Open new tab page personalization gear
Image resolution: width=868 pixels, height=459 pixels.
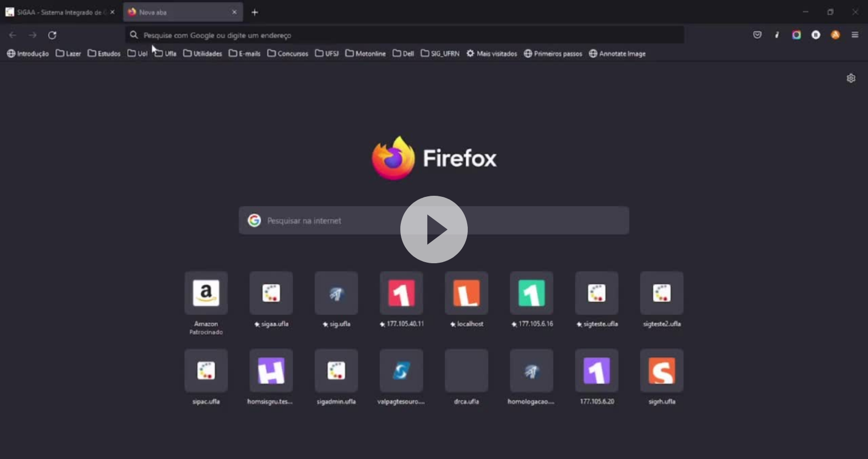tap(851, 78)
